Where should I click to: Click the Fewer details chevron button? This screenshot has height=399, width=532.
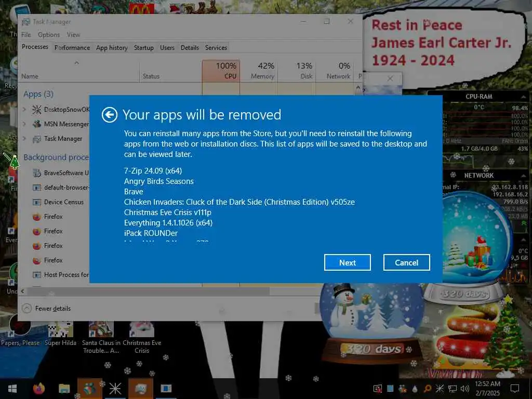[x=26, y=309]
